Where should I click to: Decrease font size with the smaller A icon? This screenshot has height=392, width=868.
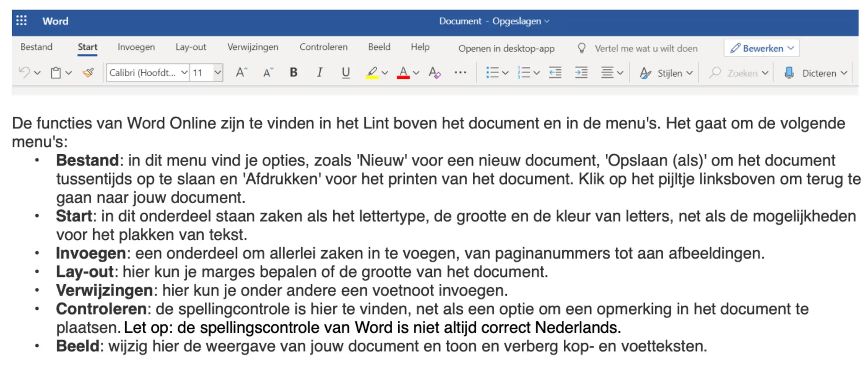click(269, 72)
